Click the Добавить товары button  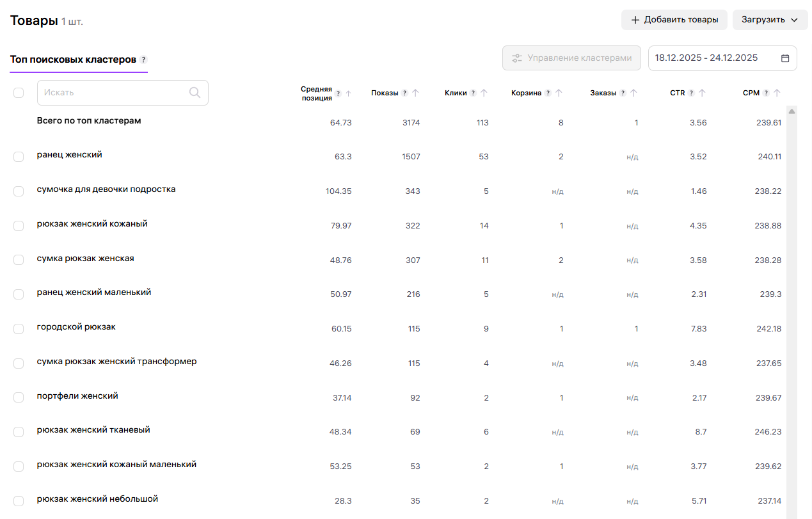click(674, 20)
